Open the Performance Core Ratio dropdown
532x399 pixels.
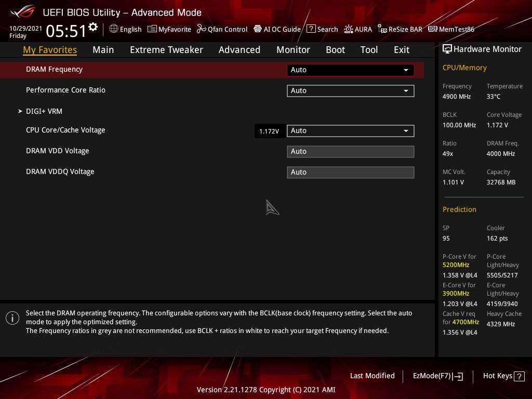[x=351, y=90]
